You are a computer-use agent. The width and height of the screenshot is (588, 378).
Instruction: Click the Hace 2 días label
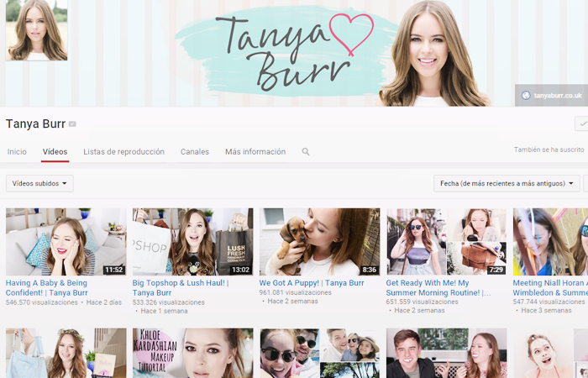(x=104, y=302)
